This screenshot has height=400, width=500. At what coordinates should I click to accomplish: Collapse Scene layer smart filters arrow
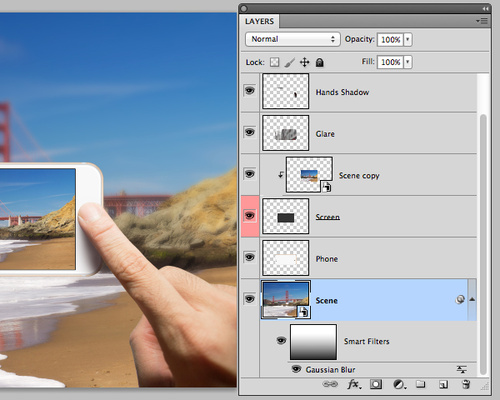click(472, 299)
